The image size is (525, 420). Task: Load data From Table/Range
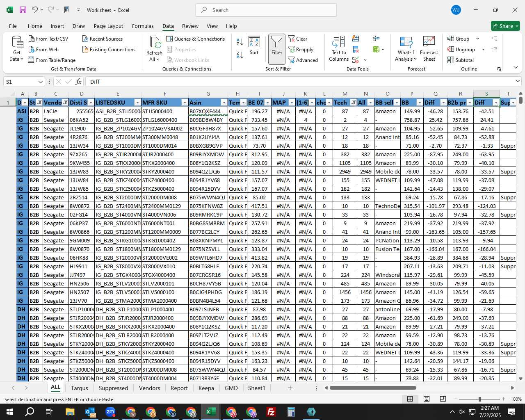tap(52, 60)
